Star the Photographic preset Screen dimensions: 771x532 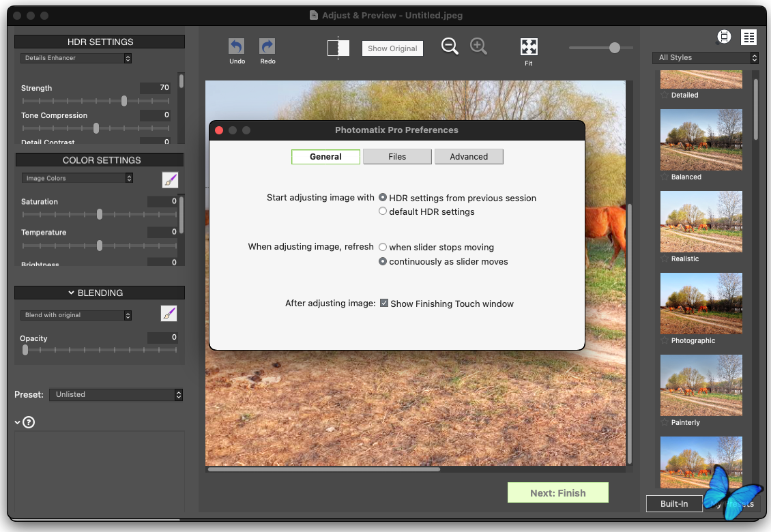[x=665, y=340]
